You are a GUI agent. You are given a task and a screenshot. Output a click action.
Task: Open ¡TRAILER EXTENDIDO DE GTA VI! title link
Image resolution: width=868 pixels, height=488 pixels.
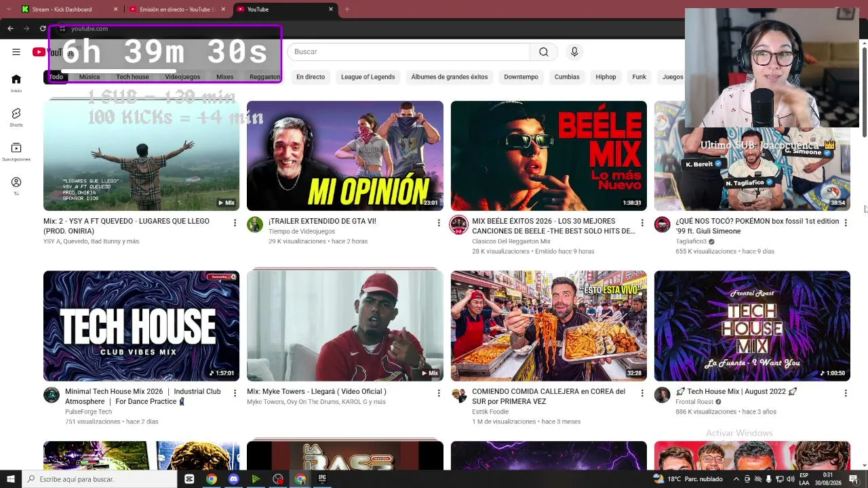point(322,221)
